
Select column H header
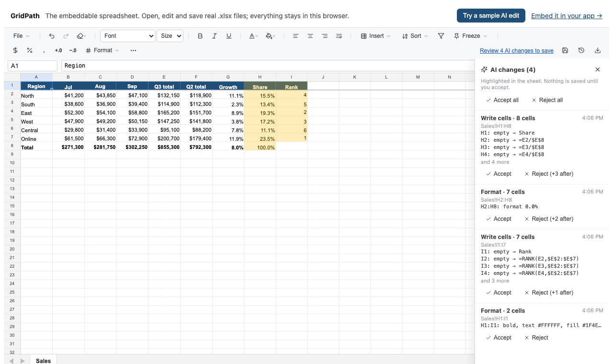coord(260,77)
